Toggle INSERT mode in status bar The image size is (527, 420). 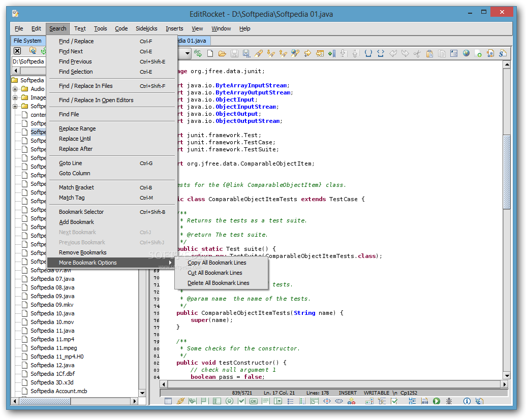[x=348, y=393]
